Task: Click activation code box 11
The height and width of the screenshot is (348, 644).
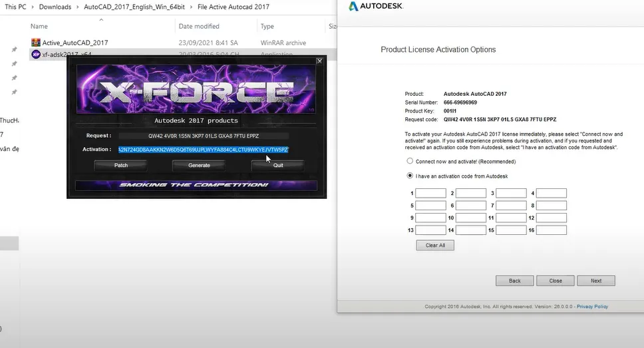Action: point(511,218)
